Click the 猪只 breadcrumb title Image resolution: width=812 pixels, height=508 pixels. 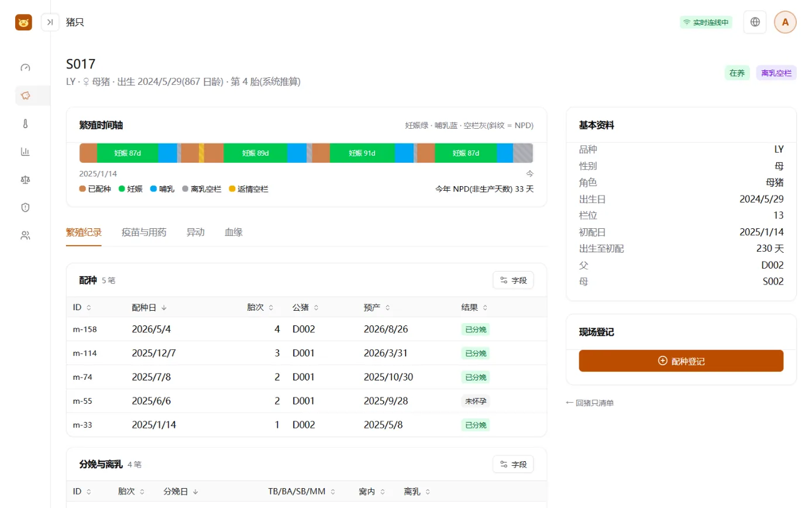point(75,22)
